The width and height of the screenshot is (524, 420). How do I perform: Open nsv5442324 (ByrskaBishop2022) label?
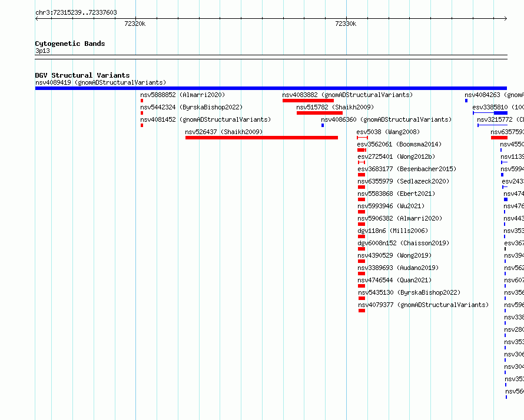tap(191, 107)
